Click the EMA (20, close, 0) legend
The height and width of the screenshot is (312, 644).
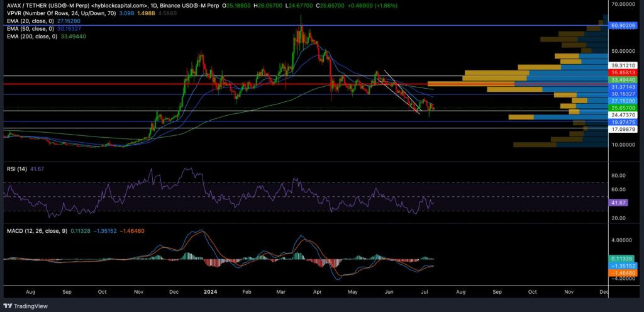coord(29,21)
